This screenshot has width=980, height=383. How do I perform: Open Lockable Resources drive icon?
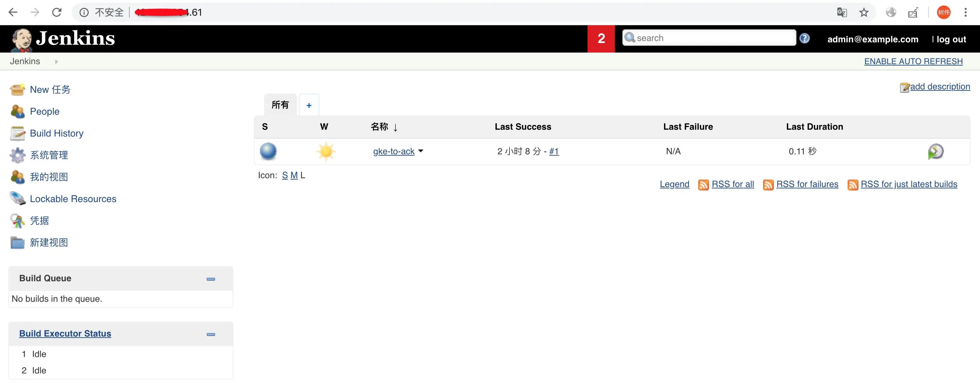pyautogui.click(x=17, y=198)
